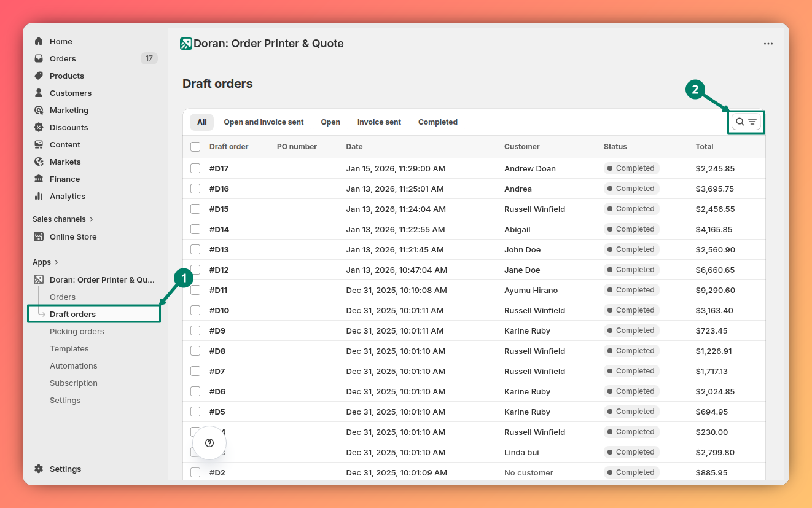This screenshot has width=812, height=508.
Task: Check the box for draft order #D17
Action: point(195,168)
